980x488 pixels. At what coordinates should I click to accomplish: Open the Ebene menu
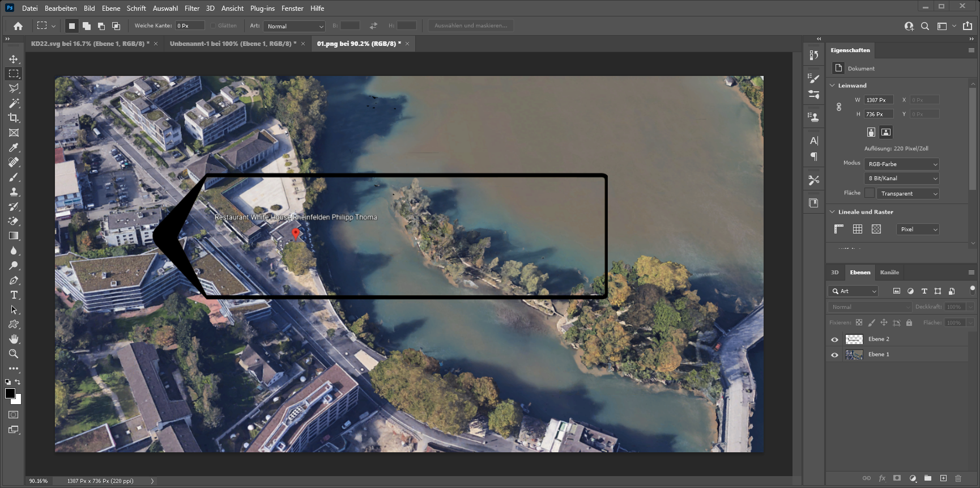tap(111, 9)
